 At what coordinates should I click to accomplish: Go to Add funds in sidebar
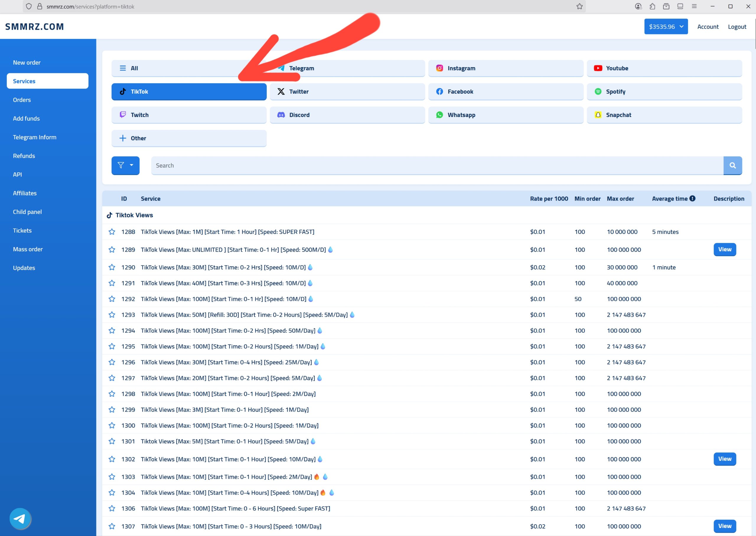(x=26, y=118)
